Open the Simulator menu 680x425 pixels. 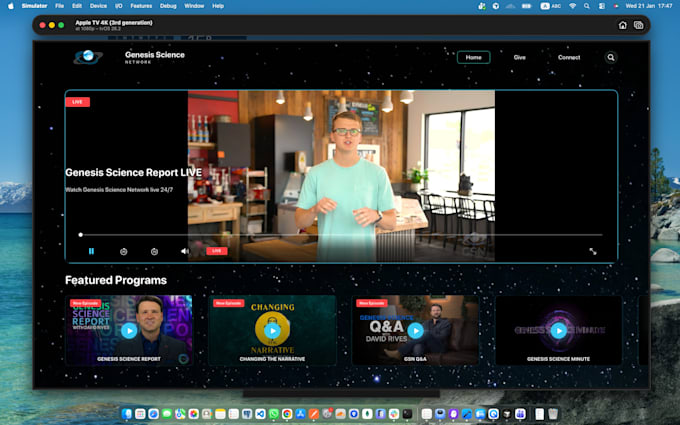click(34, 6)
